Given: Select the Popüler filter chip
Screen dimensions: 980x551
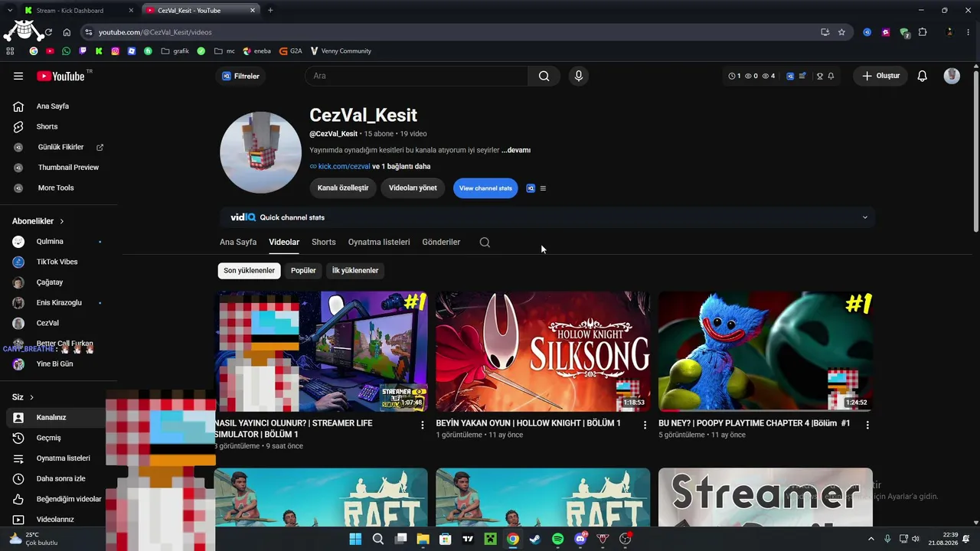Looking at the screenshot, I should [x=303, y=270].
